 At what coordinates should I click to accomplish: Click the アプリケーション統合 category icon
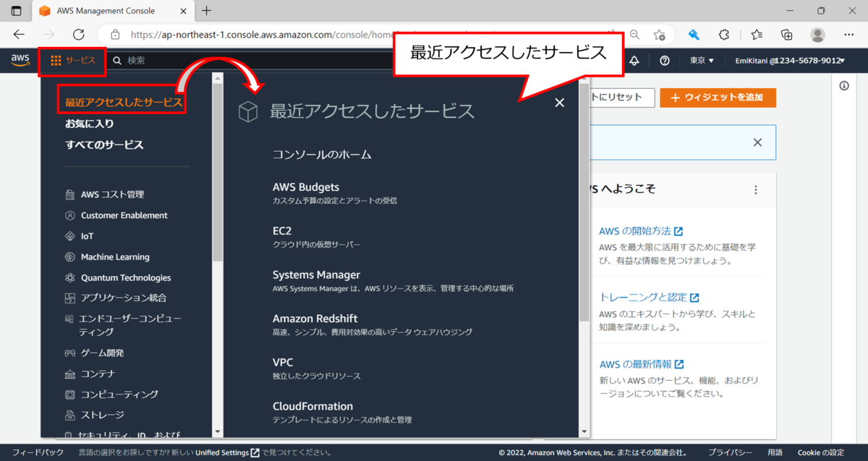pyautogui.click(x=70, y=298)
